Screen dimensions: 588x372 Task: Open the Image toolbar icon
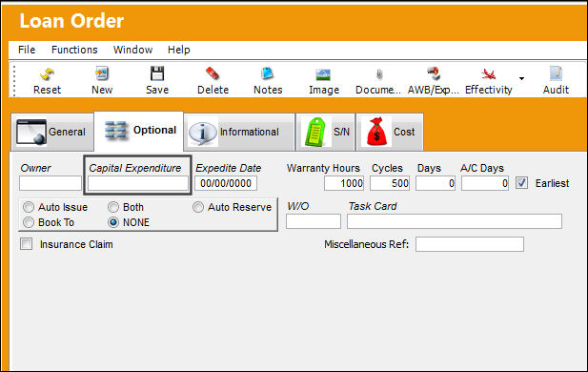coord(323,74)
